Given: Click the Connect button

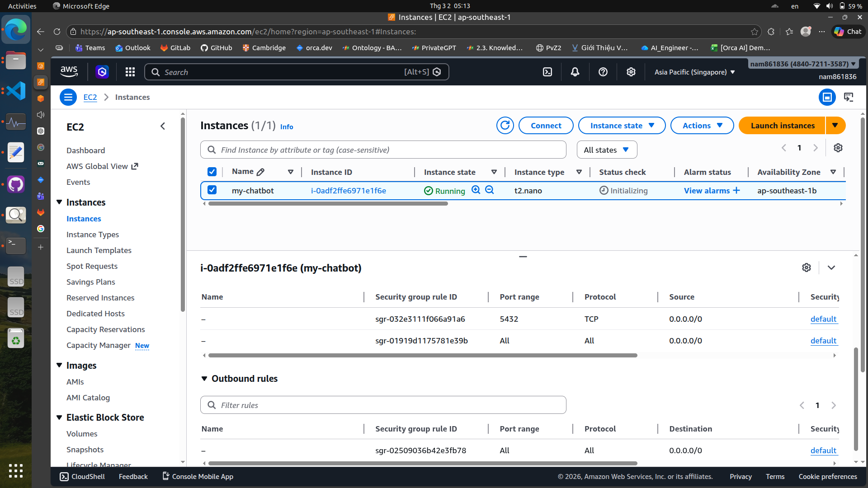Looking at the screenshot, I should (x=546, y=125).
